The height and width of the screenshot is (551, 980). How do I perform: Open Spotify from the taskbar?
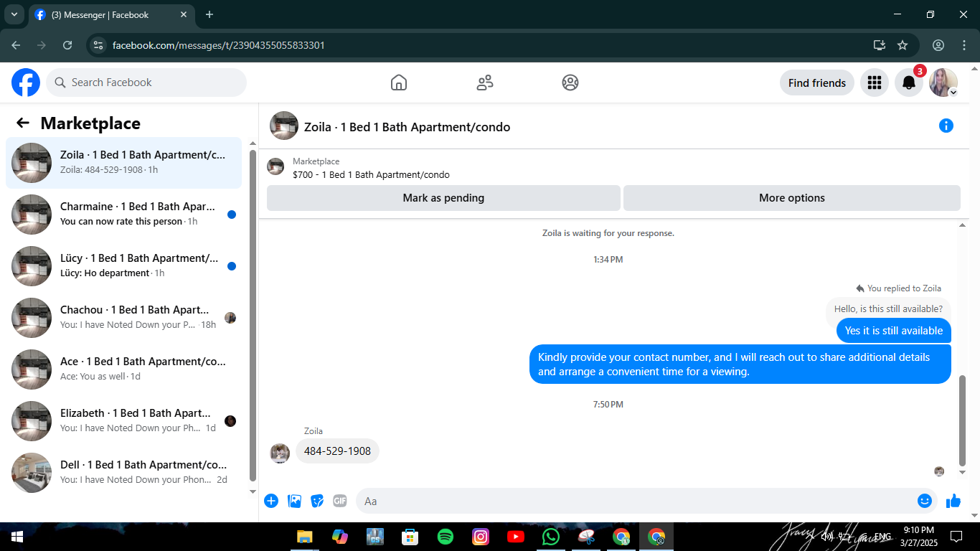click(x=446, y=537)
